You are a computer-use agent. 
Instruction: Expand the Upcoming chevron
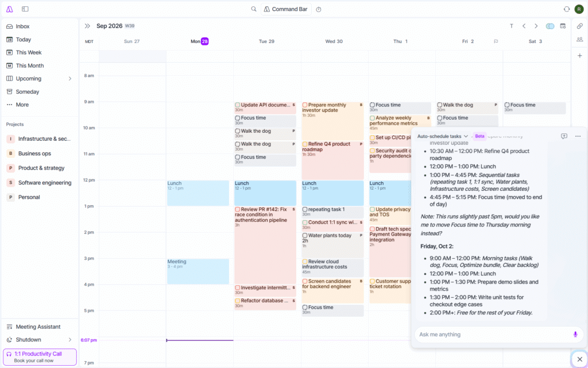click(x=69, y=78)
